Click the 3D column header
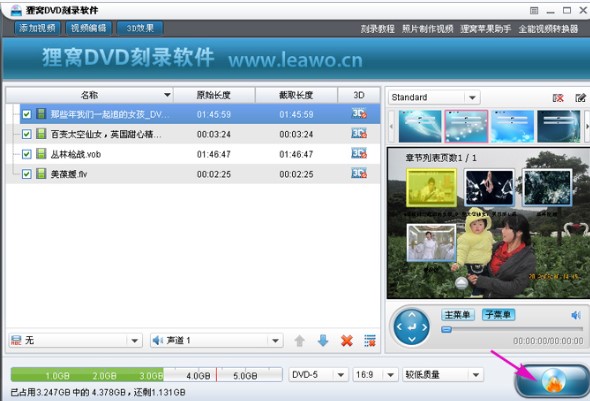 point(359,95)
